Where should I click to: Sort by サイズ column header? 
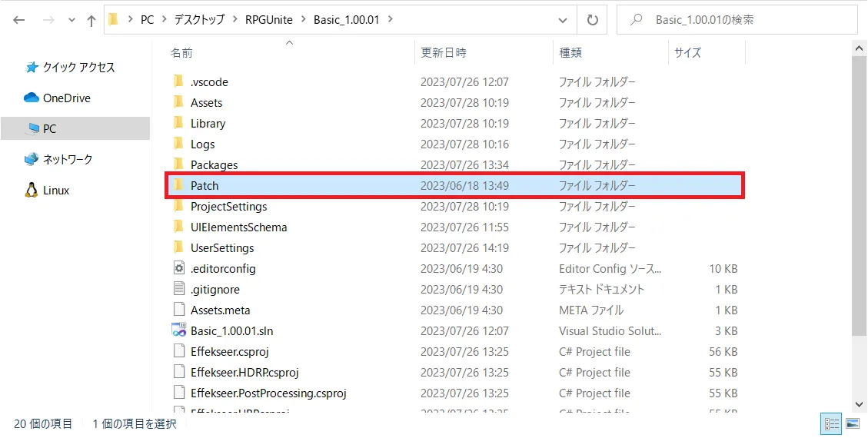[x=687, y=53]
